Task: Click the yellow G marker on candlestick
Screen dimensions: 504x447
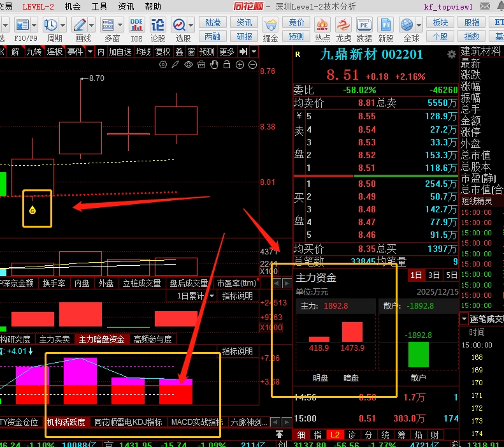Action: [32, 210]
